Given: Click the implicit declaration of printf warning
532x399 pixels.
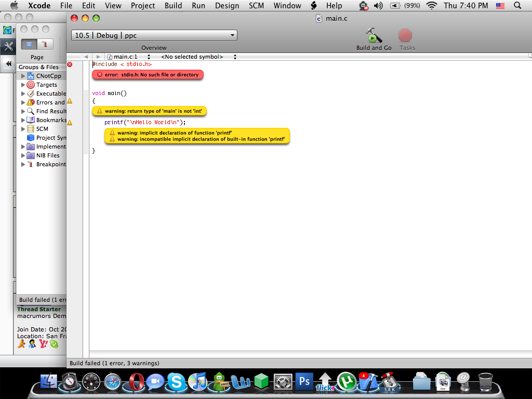Looking at the screenshot, I should pyautogui.click(x=175, y=132).
